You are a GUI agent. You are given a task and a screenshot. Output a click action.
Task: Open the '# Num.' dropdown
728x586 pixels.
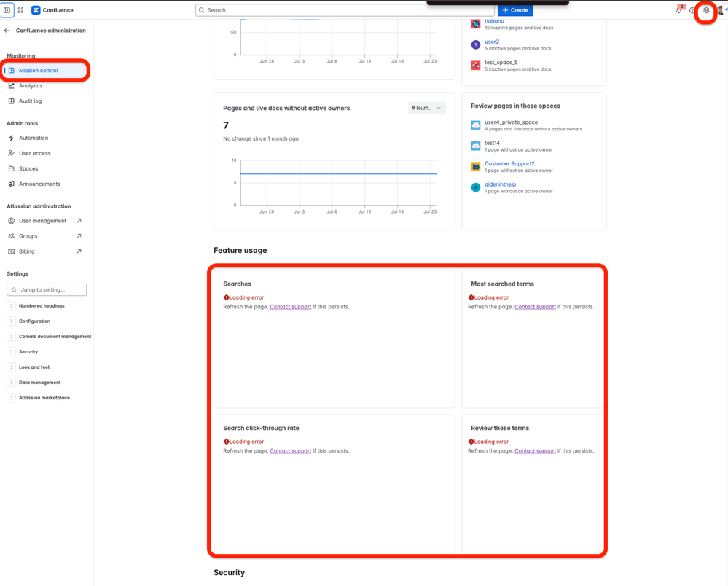point(427,108)
